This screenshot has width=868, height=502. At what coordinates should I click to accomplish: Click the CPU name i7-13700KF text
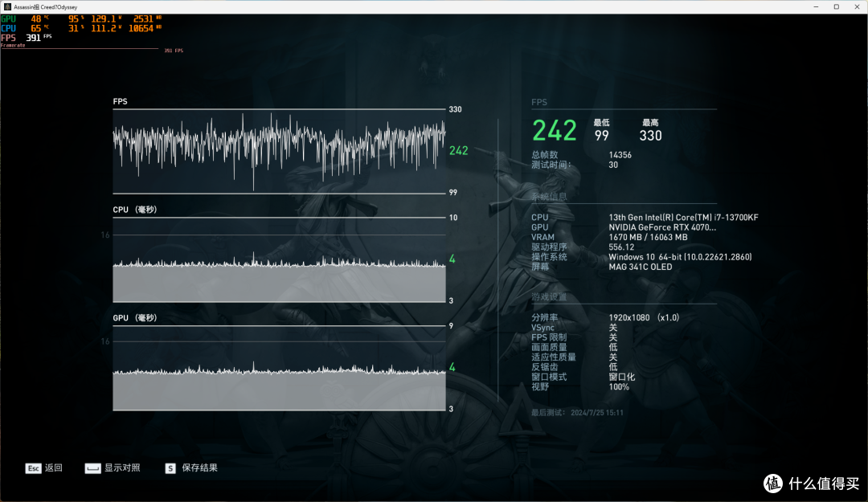click(x=684, y=218)
